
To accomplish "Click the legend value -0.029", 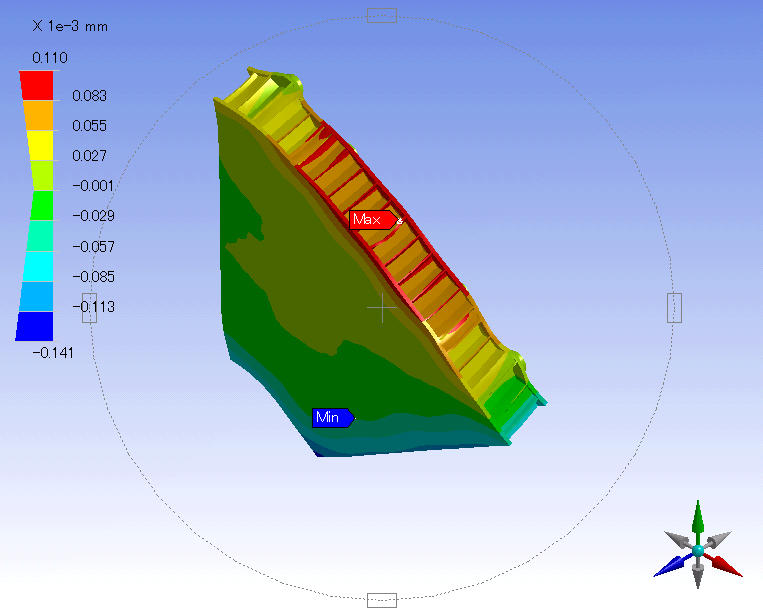I will [x=93, y=216].
